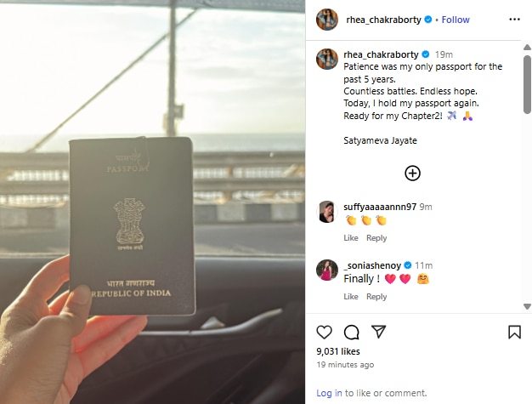The height and width of the screenshot is (404, 532).
Task: Click the comments scrollbar up arrow
Action: click(527, 47)
